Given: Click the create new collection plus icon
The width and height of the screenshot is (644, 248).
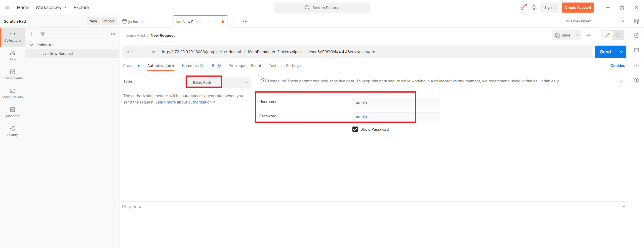Looking at the screenshot, I should [x=32, y=34].
